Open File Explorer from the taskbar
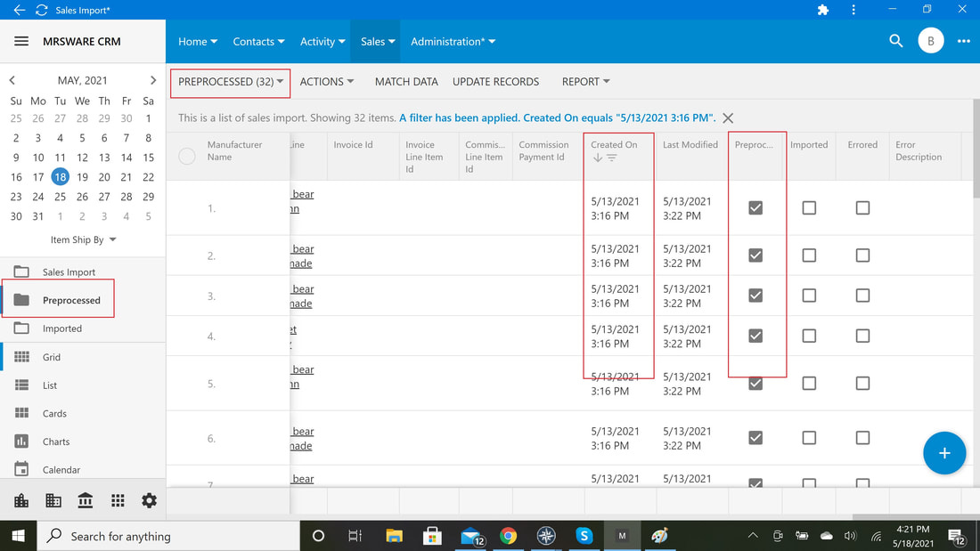Image resolution: width=980 pixels, height=551 pixels. point(394,536)
